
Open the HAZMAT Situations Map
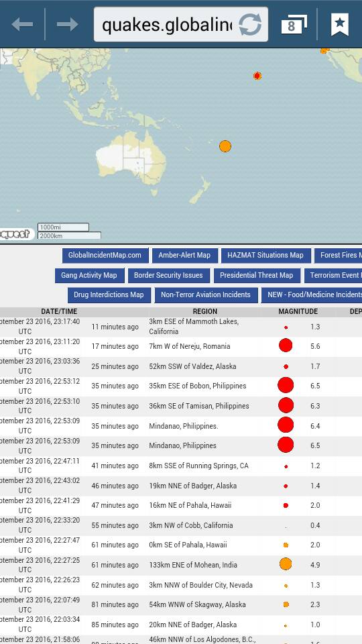[265, 256]
